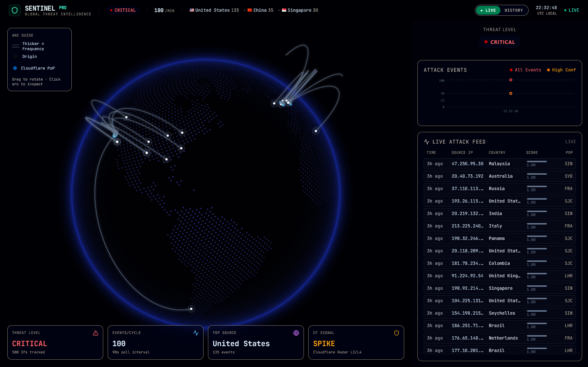Click the Singapore flag in the header
588x367 pixels.
tap(284, 10)
